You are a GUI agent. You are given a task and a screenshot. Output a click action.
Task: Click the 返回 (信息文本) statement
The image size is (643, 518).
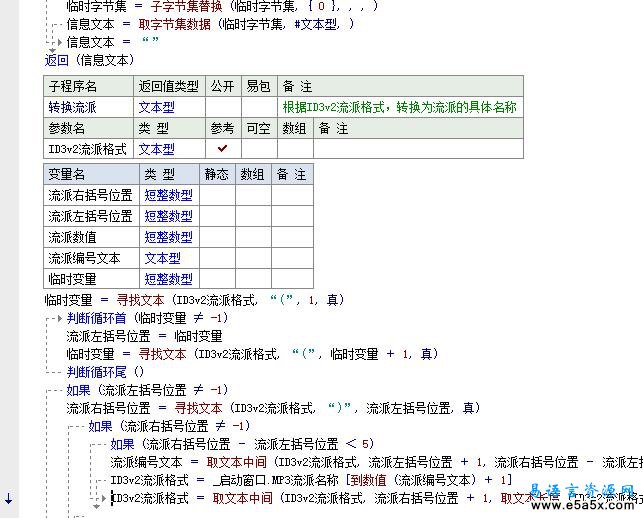coord(90,60)
